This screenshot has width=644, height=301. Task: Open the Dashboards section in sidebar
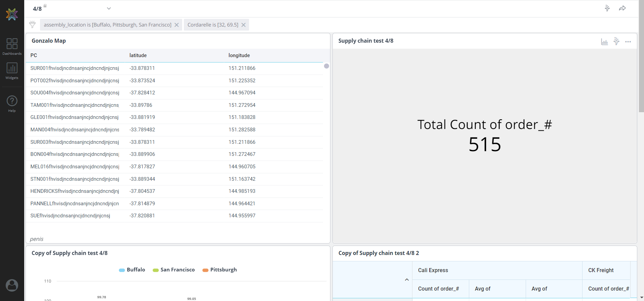(x=12, y=46)
